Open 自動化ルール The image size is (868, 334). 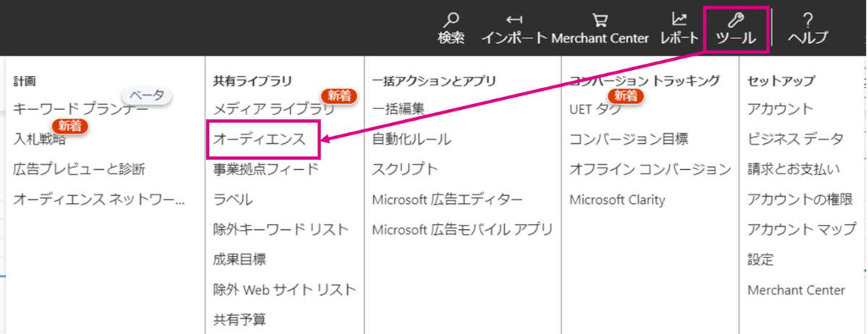(412, 139)
